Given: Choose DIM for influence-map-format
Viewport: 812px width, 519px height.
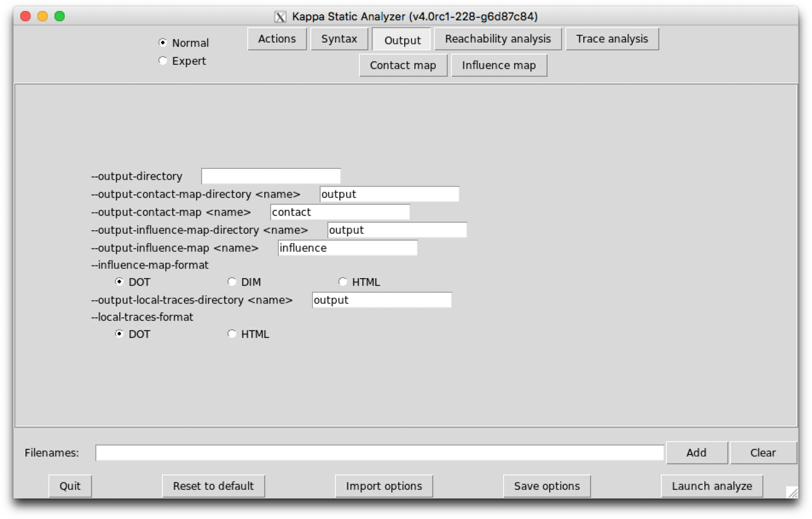Looking at the screenshot, I should point(232,282).
